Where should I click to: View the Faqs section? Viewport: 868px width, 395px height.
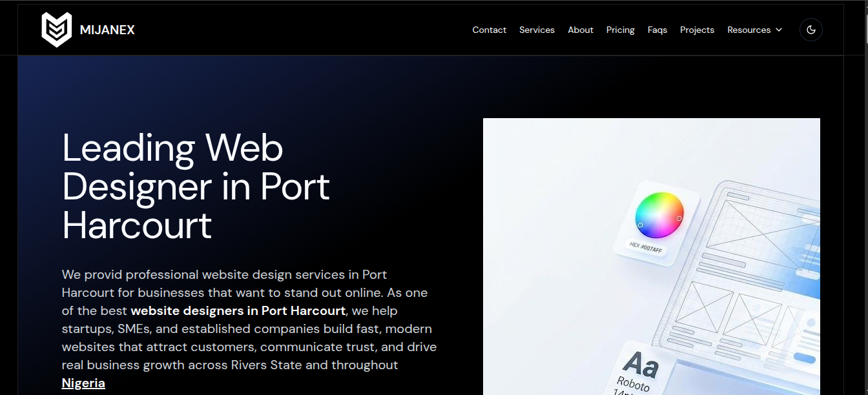pos(657,30)
